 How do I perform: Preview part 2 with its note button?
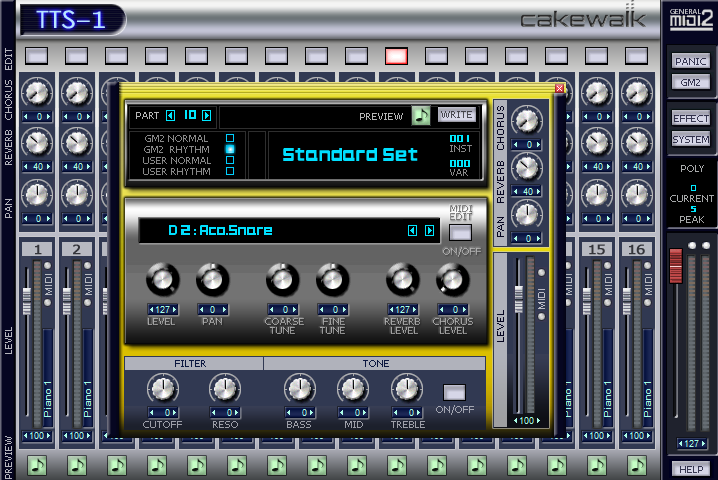77,466
